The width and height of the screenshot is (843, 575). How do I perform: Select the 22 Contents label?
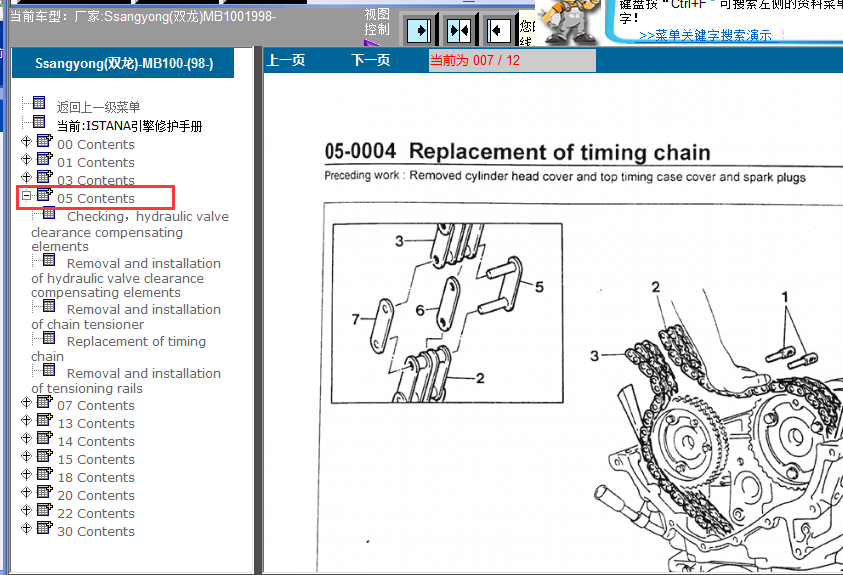tap(96, 513)
